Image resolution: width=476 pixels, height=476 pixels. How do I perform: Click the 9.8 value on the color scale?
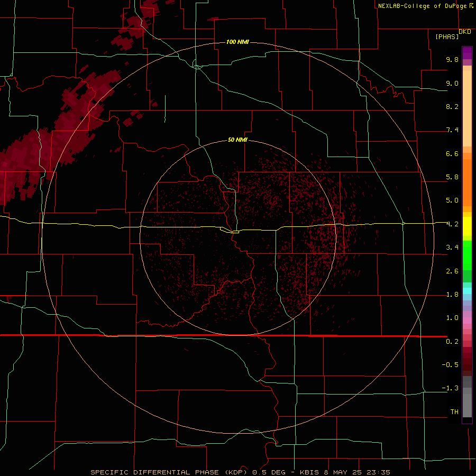(452, 59)
